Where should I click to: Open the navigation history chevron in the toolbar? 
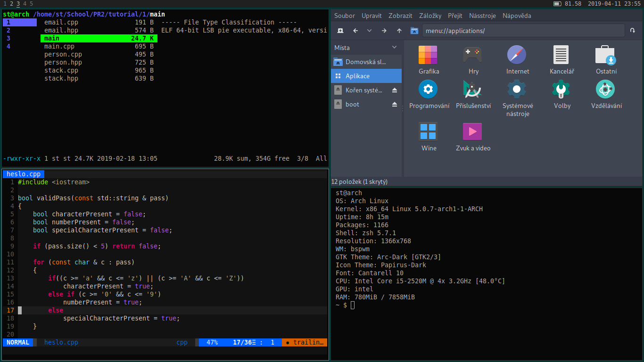(369, 31)
